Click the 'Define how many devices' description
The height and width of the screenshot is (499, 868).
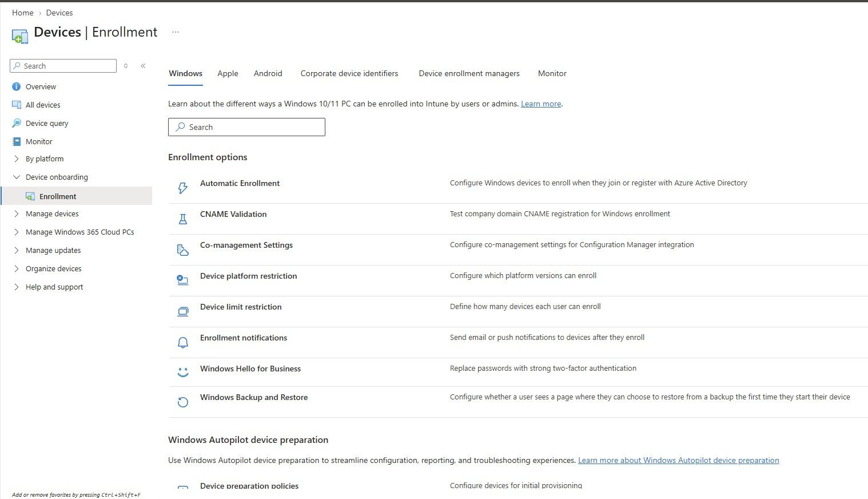pos(525,307)
